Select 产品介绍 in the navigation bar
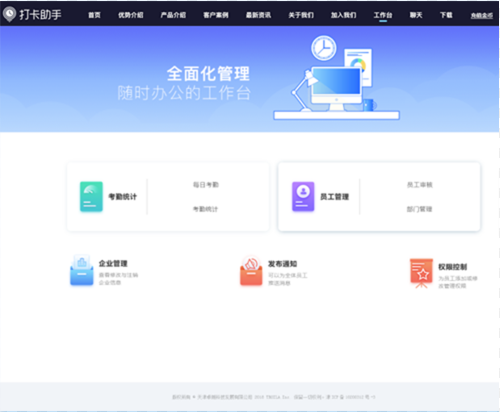500x412 pixels. pyautogui.click(x=173, y=15)
